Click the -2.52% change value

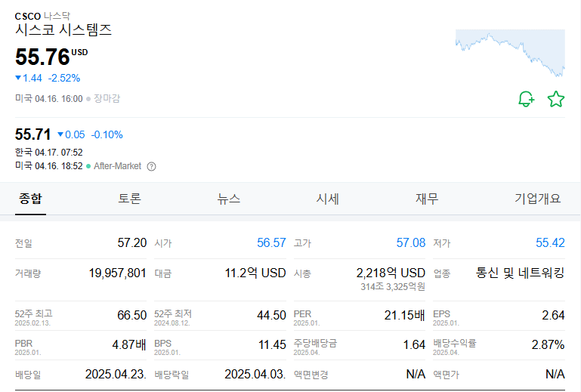click(64, 79)
